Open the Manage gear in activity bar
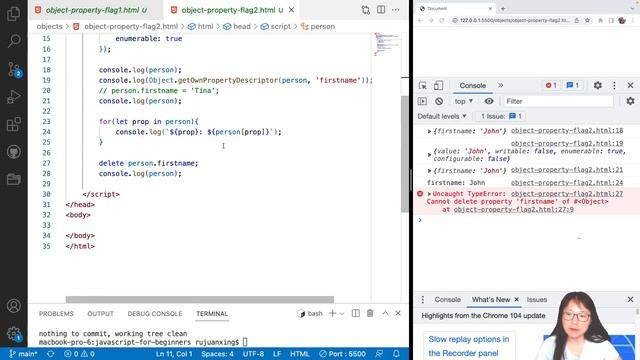640x360 pixels. click(14, 333)
